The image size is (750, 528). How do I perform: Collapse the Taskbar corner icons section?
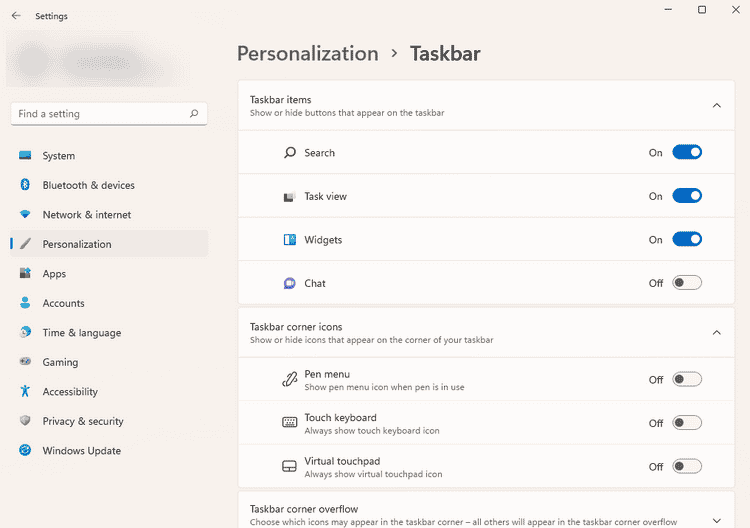pyautogui.click(x=716, y=332)
